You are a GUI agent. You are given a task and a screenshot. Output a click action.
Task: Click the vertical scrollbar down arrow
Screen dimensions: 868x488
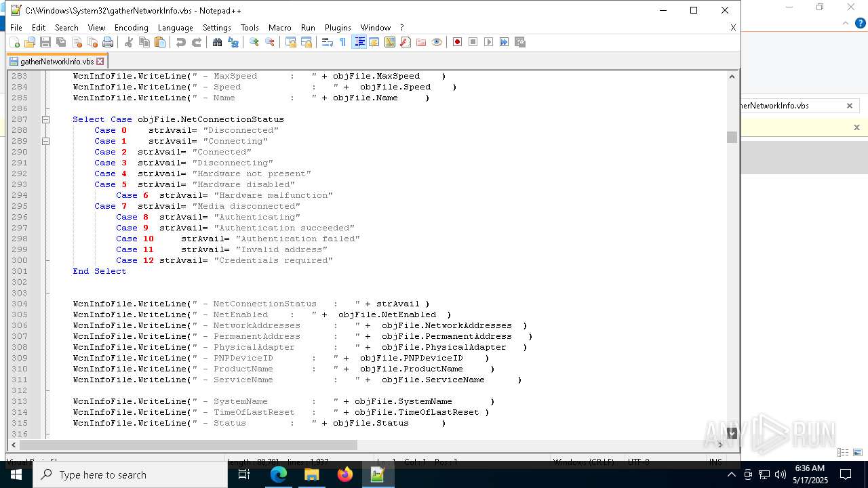(x=732, y=433)
